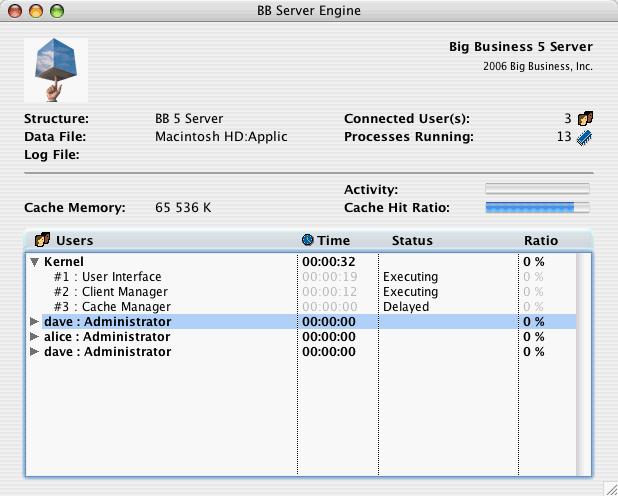The image size is (618, 496).
Task: Click the Status column header
Action: [412, 241]
